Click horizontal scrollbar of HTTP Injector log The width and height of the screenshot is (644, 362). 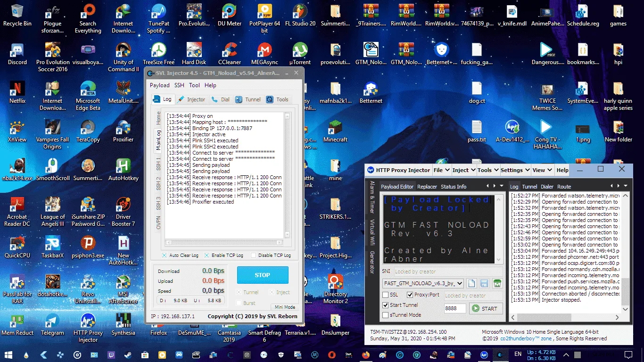[566, 318]
